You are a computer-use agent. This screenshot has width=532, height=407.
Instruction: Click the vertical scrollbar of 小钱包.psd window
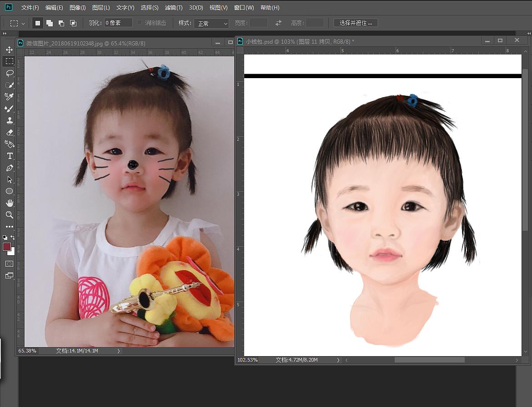pyautogui.click(x=525, y=149)
